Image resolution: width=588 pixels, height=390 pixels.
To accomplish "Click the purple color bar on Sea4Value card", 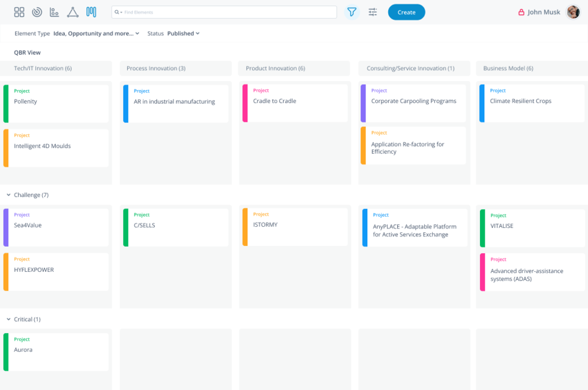I will (x=6, y=227).
